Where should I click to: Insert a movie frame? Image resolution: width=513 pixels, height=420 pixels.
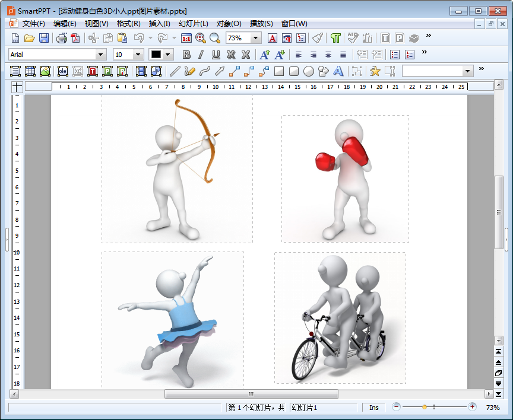tap(141, 71)
